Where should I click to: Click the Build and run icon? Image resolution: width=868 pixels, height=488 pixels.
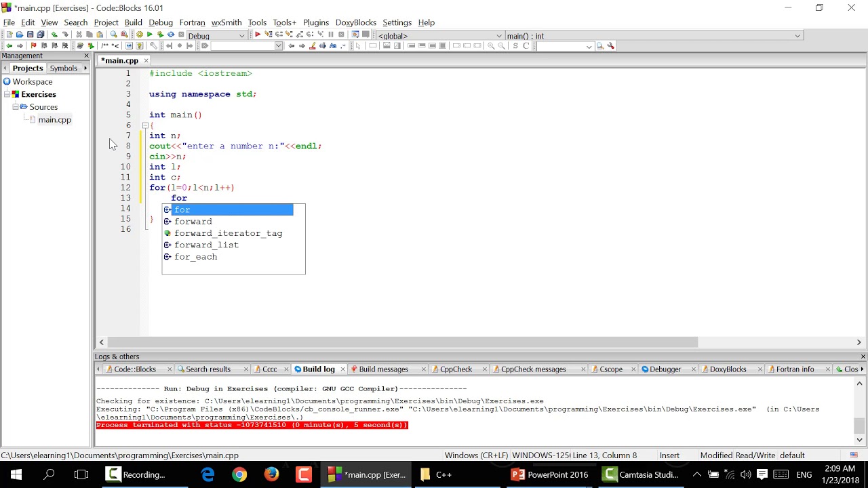(160, 35)
